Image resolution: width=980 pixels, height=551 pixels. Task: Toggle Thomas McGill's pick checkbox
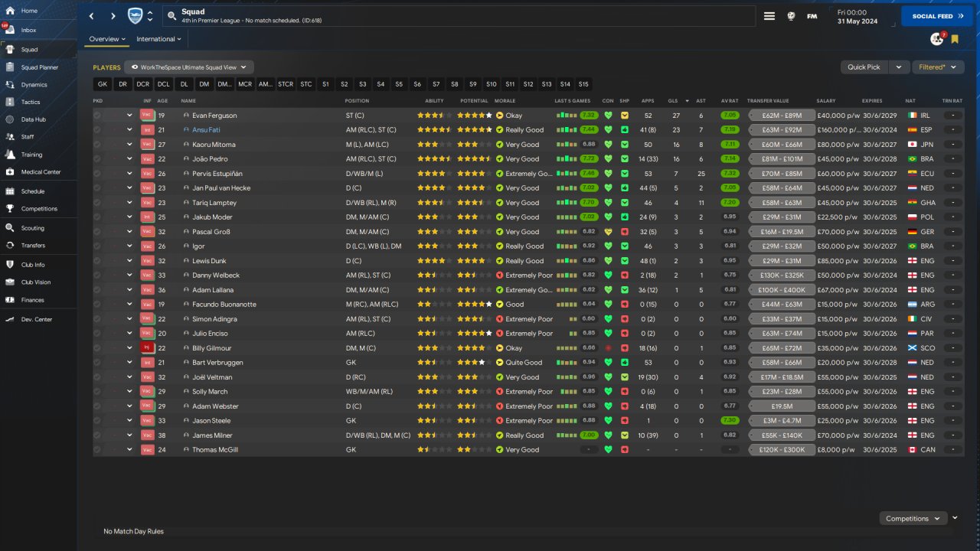[x=97, y=450]
